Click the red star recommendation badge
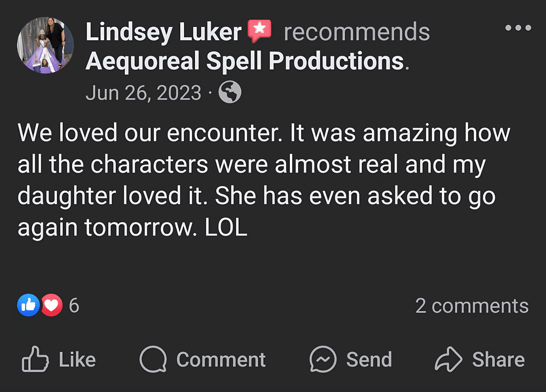546x392 pixels. coord(260,30)
